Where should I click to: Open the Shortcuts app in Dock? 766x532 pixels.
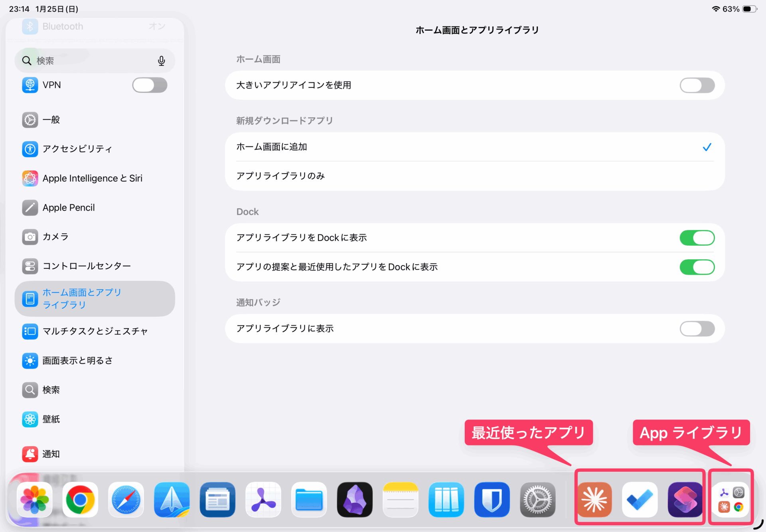pyautogui.click(x=685, y=499)
